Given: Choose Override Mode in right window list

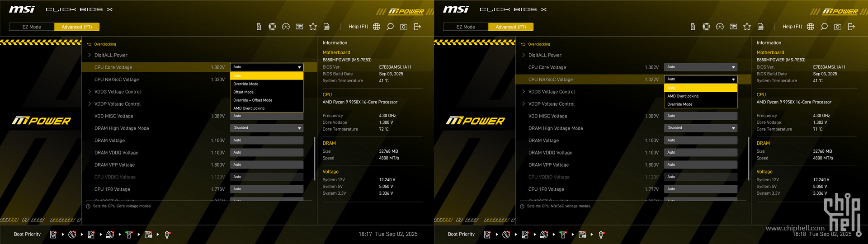Looking at the screenshot, I should point(701,104).
